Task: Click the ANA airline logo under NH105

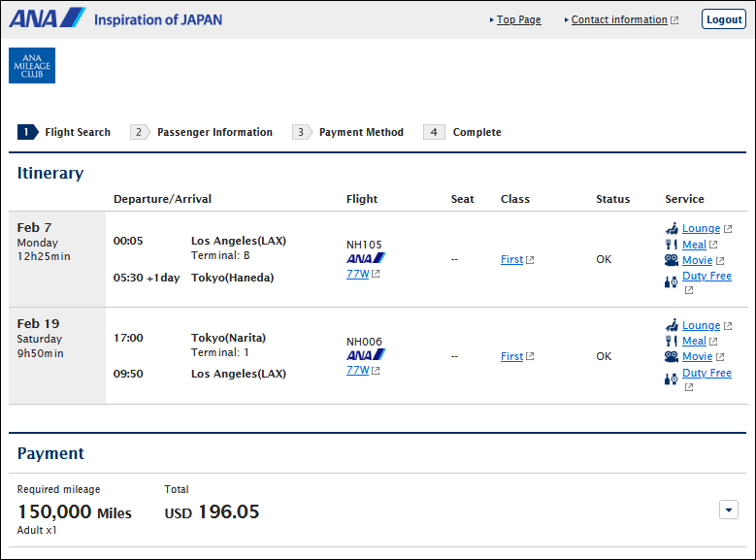Action: pos(366,258)
